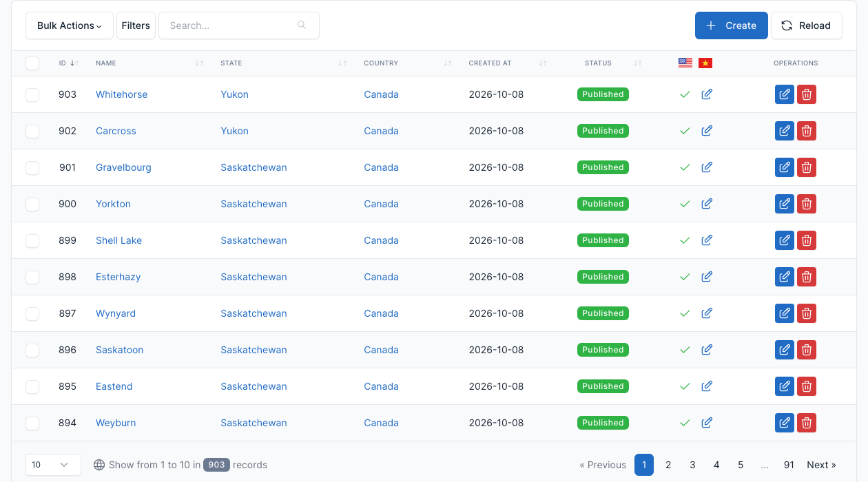The image size is (868, 482).
Task: Click the English checkmark for Yorkton row
Action: click(685, 204)
